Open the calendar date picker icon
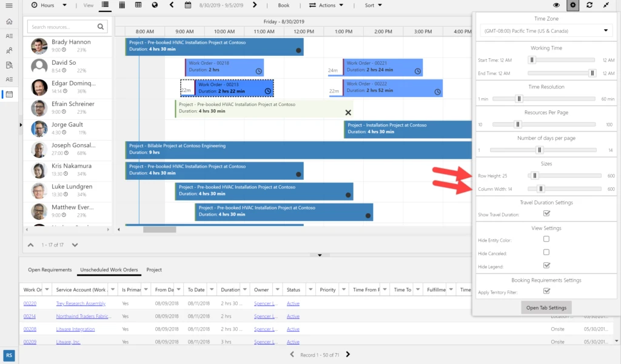 point(188,5)
